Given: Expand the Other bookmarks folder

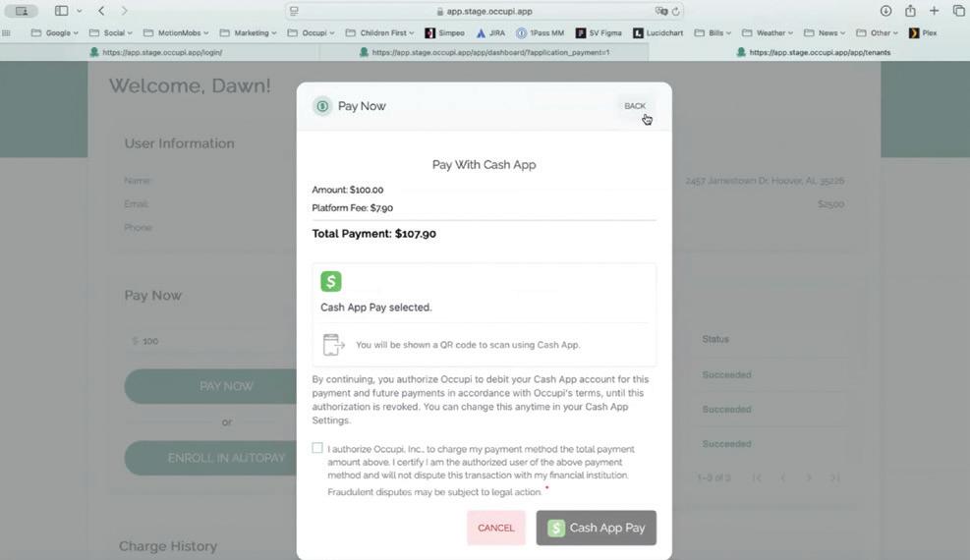Looking at the screenshot, I should point(877,32).
